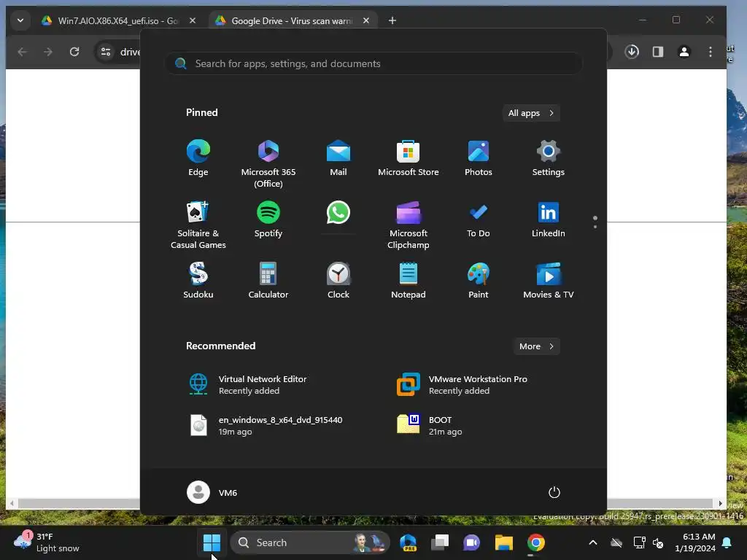Click the network tray icon
The width and height of the screenshot is (747, 560).
click(x=639, y=542)
